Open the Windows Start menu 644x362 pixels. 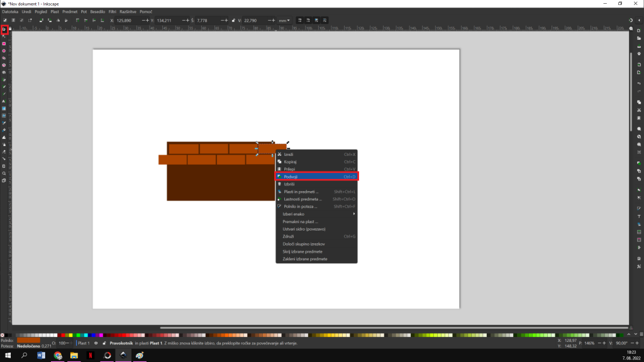[8, 356]
